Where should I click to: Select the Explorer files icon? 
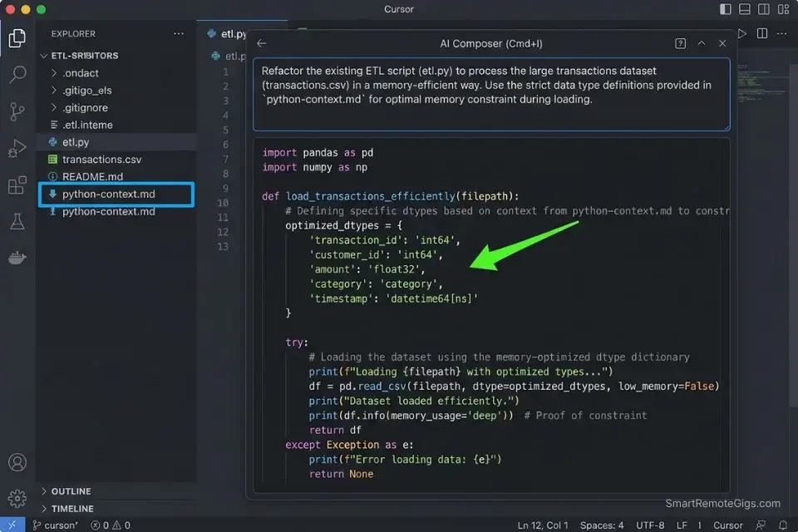click(17, 37)
